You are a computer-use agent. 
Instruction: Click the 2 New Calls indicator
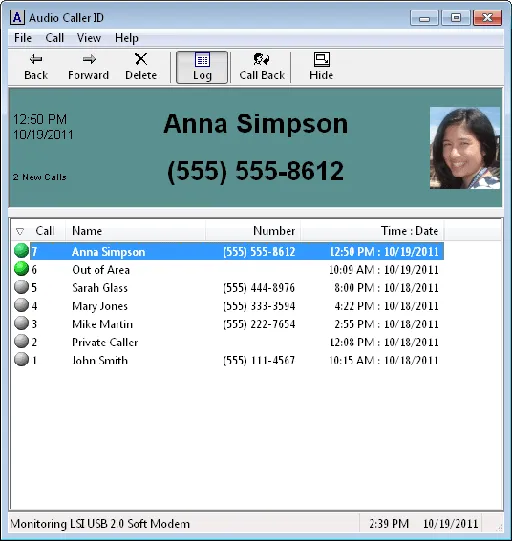(x=39, y=177)
